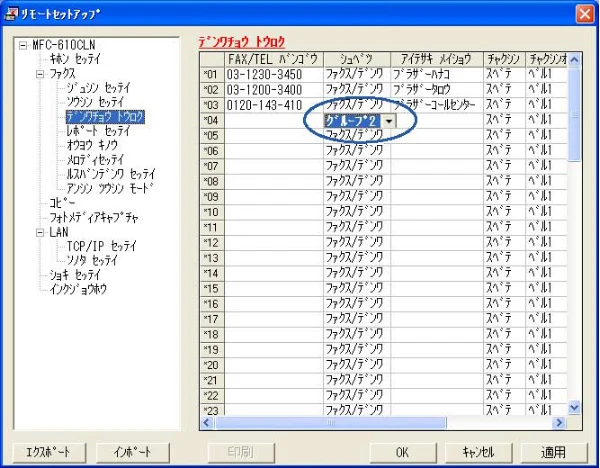Click the 0120-143-410 number cell
The width and height of the screenshot is (600, 468).
274,105
